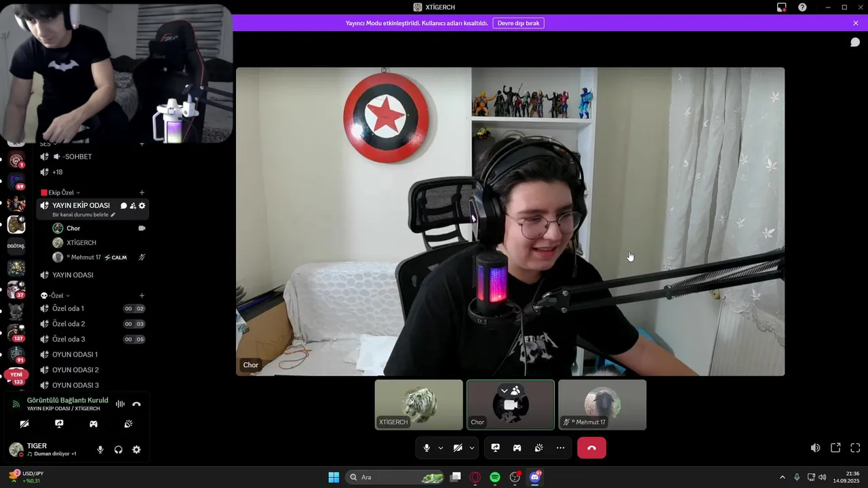Collapse the Ekip Özel category
The width and height of the screenshot is (868, 488).
pyautogui.click(x=60, y=192)
